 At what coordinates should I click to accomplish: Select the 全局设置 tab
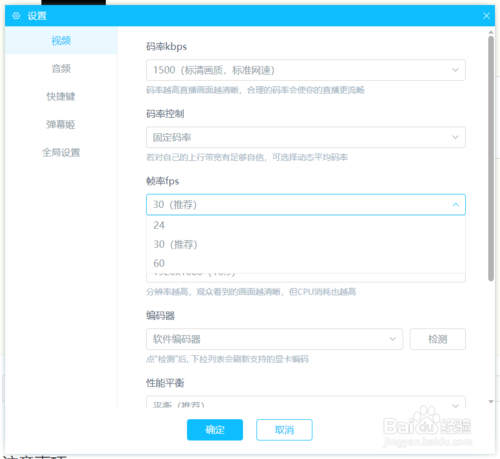click(61, 153)
